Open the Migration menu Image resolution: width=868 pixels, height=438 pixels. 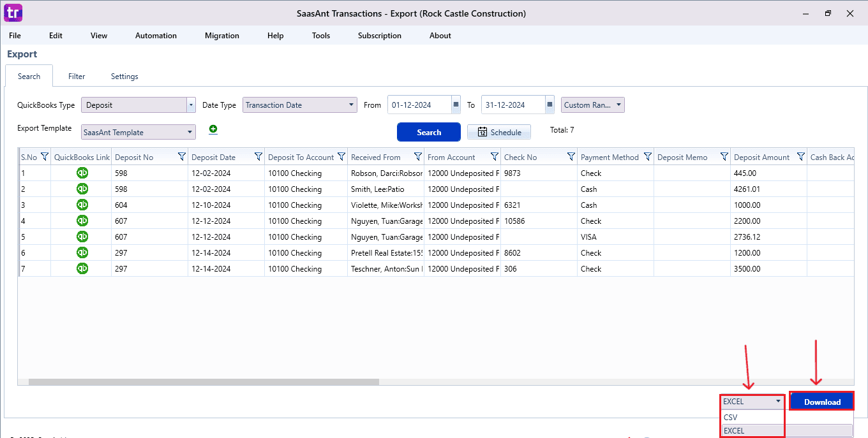point(222,36)
